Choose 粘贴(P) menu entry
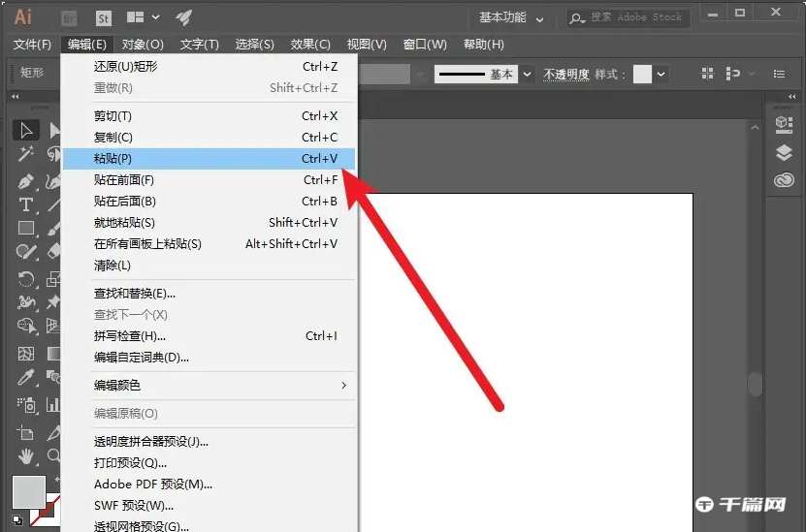 click(x=210, y=159)
